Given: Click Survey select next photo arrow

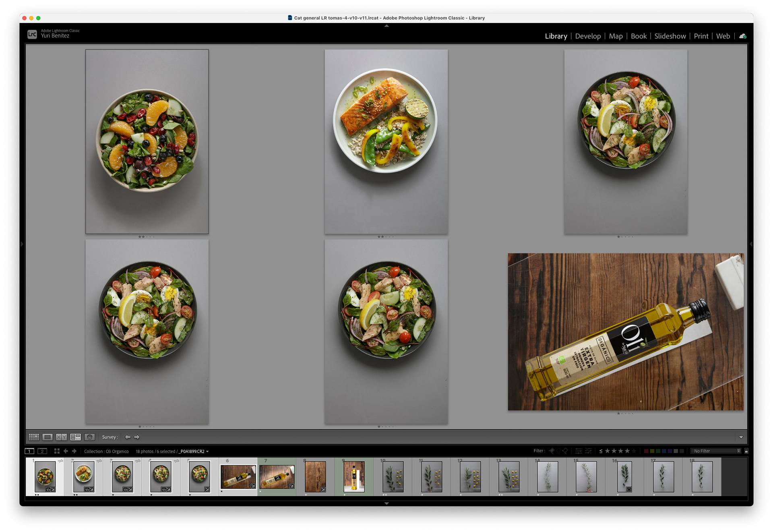Looking at the screenshot, I should (x=137, y=437).
